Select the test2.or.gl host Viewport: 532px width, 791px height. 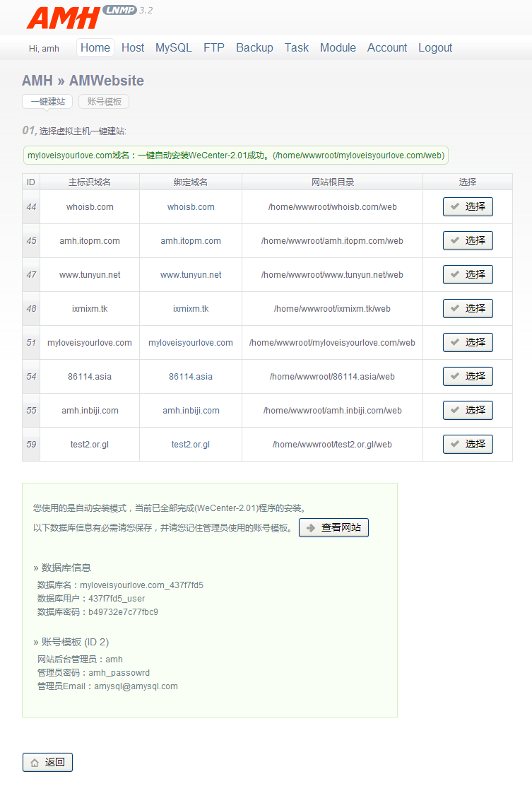[468, 445]
